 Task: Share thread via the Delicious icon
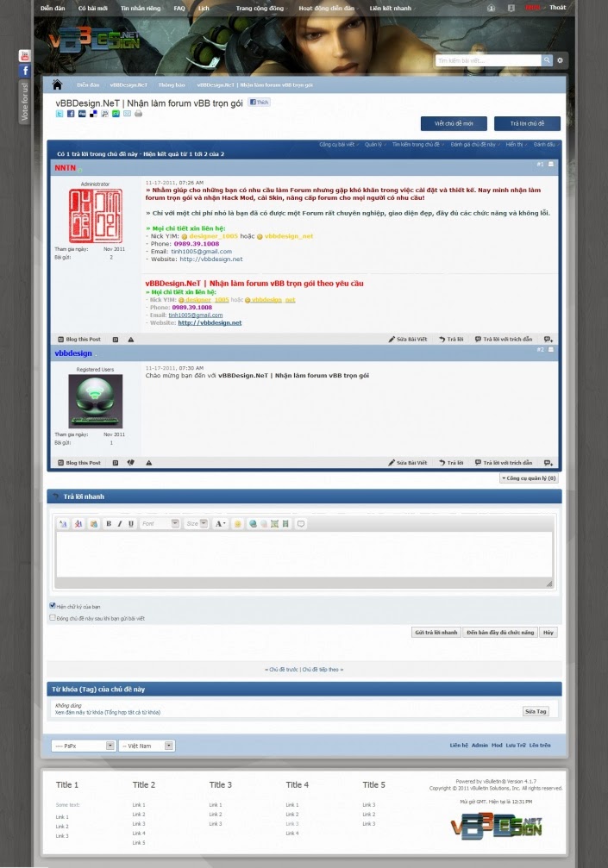point(93,114)
